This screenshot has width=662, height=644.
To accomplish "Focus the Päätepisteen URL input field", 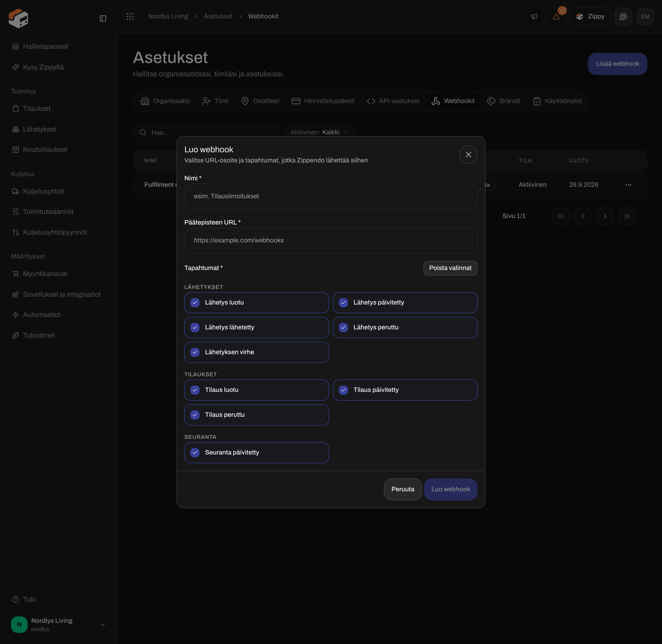I will pyautogui.click(x=331, y=241).
